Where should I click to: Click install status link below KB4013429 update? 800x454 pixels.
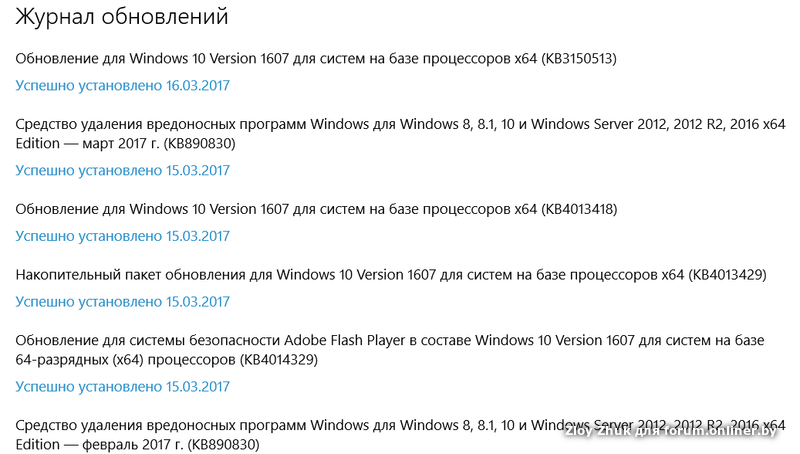click(x=122, y=302)
